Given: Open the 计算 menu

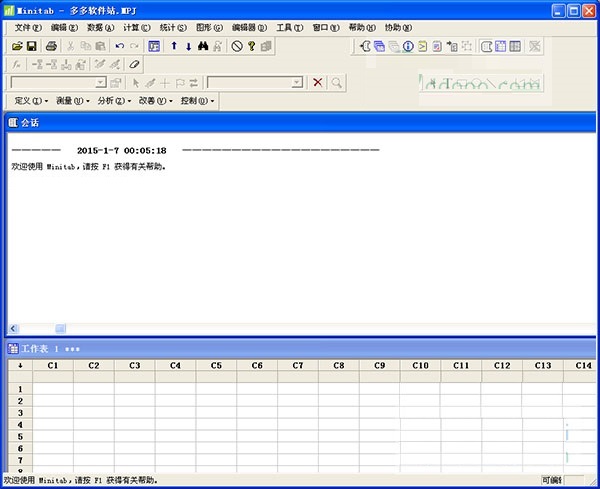Looking at the screenshot, I should 137,28.
